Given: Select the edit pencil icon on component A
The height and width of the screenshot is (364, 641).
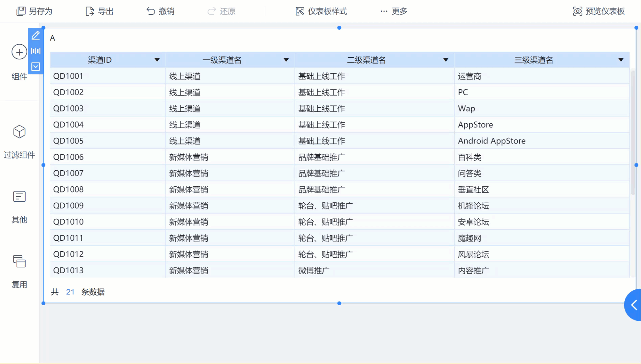Looking at the screenshot, I should pyautogui.click(x=35, y=35).
